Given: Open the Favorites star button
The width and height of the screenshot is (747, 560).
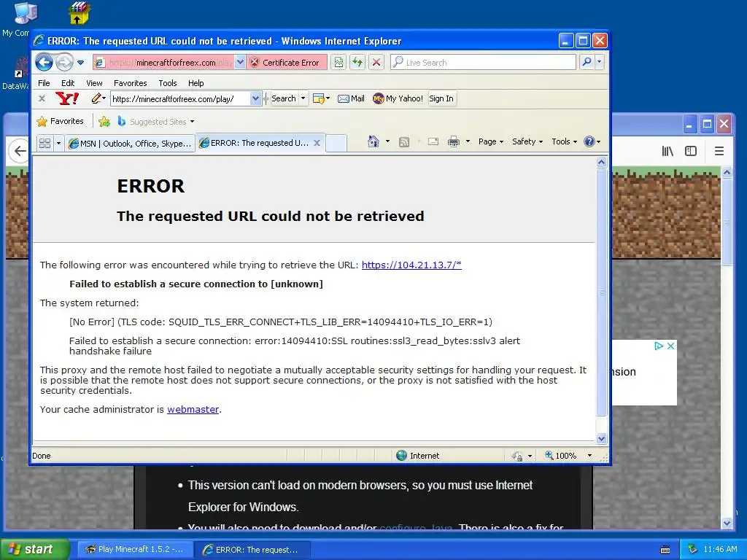Looking at the screenshot, I should pos(60,122).
